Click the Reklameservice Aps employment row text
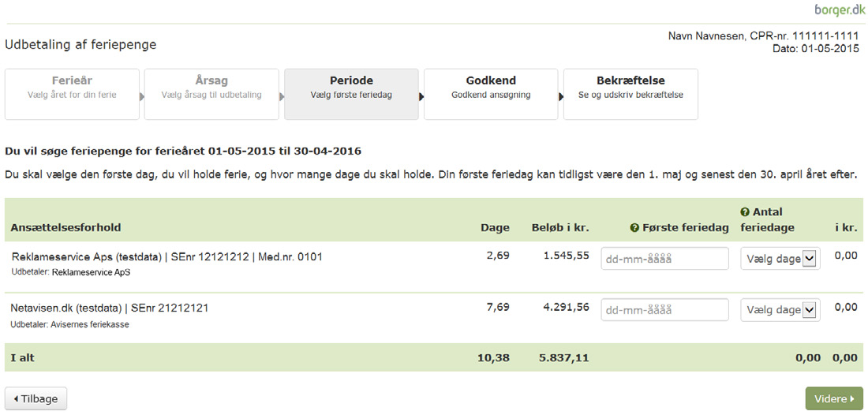The image size is (868, 415). [x=166, y=256]
